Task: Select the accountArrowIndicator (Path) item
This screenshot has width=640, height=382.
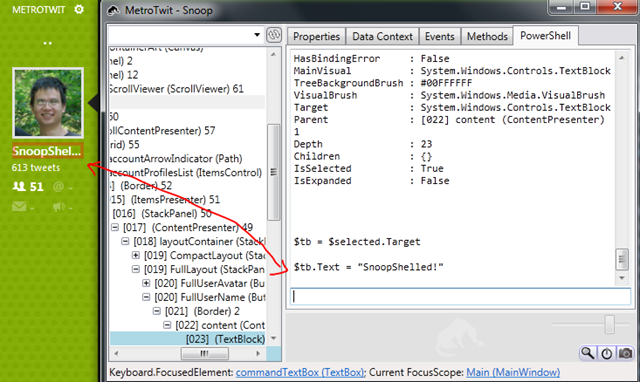Action: tap(176, 158)
